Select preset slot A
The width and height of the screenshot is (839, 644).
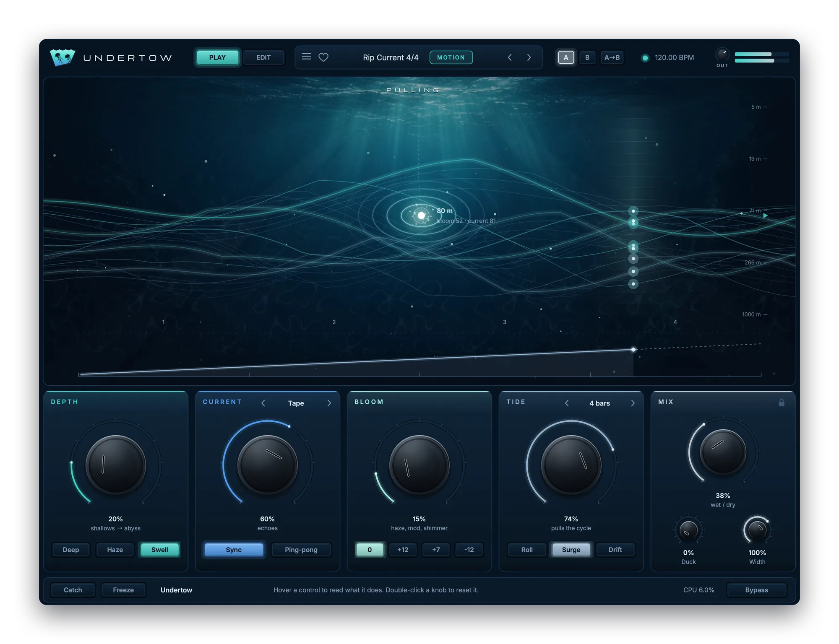(566, 57)
